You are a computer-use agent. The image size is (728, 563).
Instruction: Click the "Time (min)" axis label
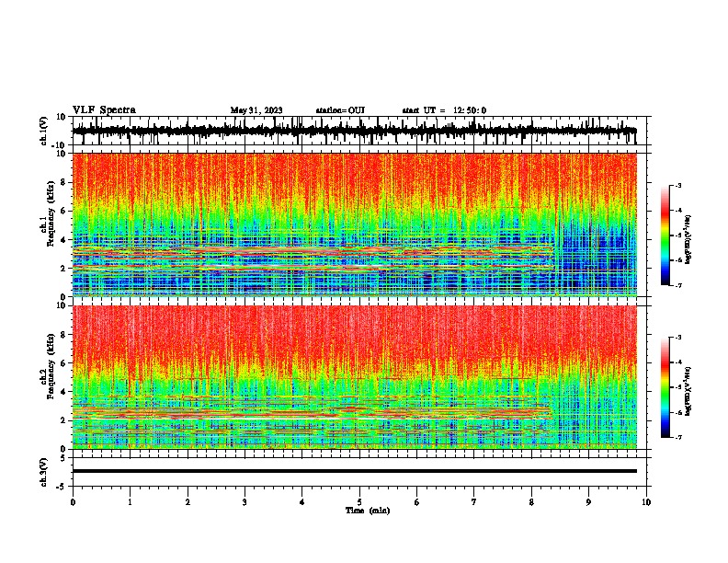coord(368,511)
